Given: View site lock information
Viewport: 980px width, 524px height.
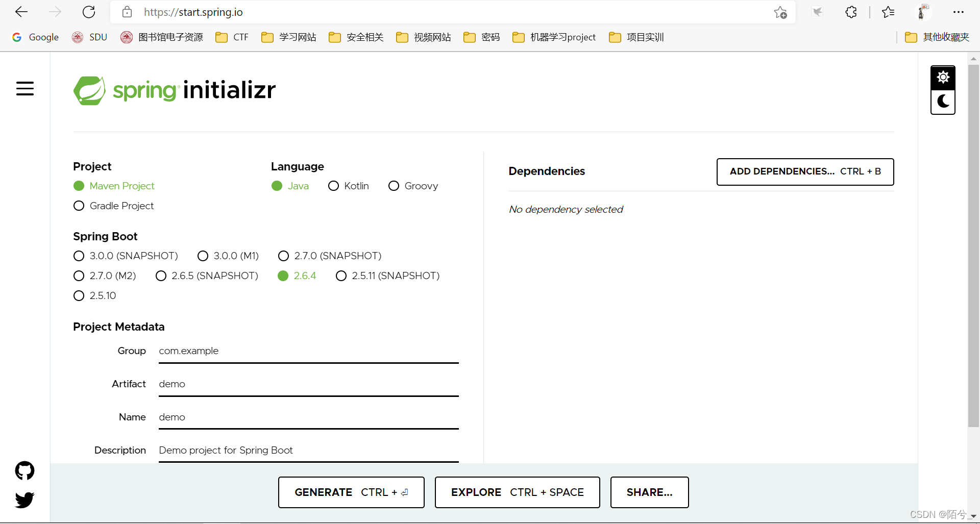Looking at the screenshot, I should coord(127,12).
